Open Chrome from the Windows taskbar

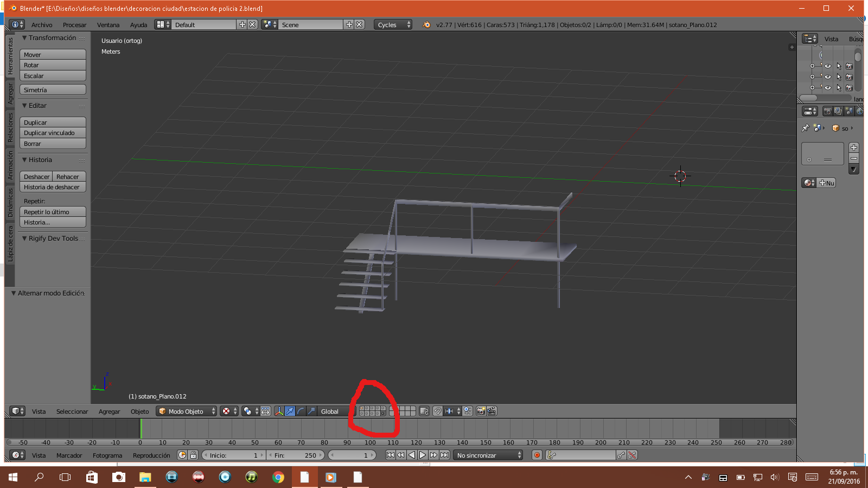(278, 477)
